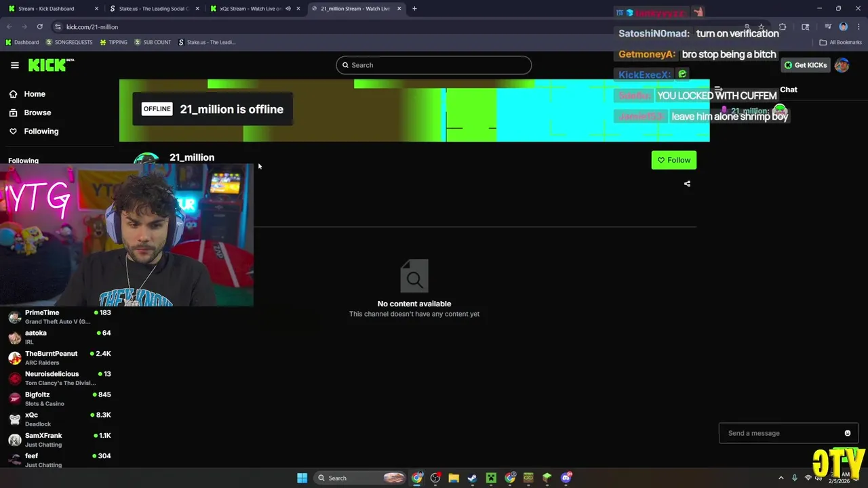Open the Kick hamburger sidebar menu
The image size is (868, 488).
(15, 65)
